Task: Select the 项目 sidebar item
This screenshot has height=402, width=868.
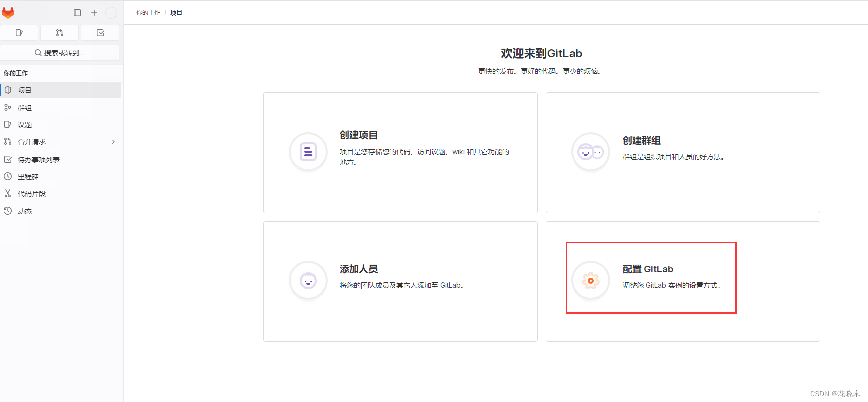Action: 61,90
